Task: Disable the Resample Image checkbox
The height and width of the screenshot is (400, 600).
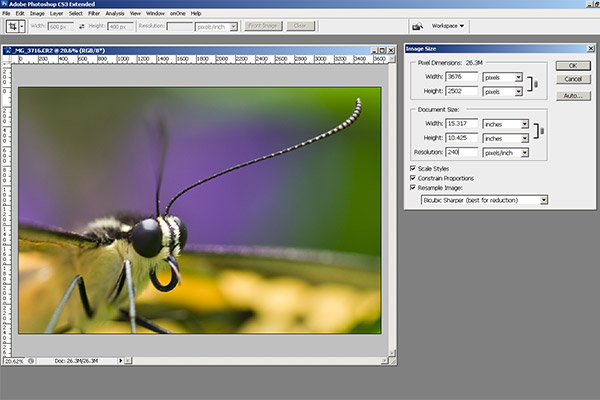Action: pos(415,187)
